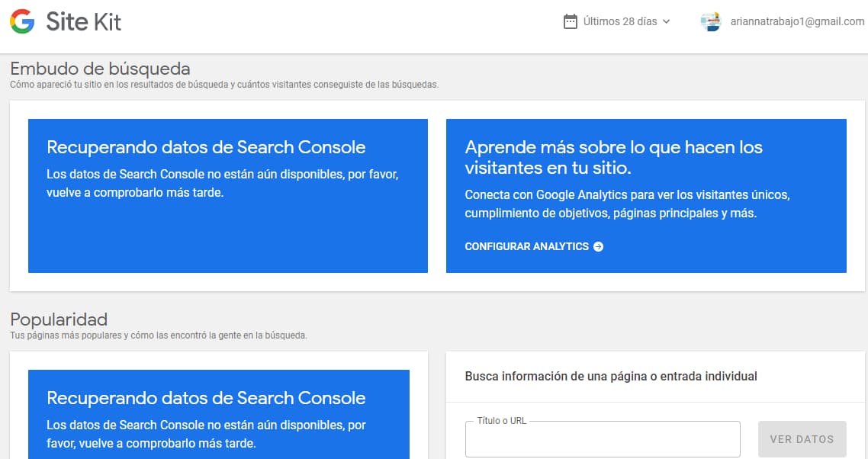Click the Ver Datos button
The image size is (868, 459).
(x=802, y=439)
